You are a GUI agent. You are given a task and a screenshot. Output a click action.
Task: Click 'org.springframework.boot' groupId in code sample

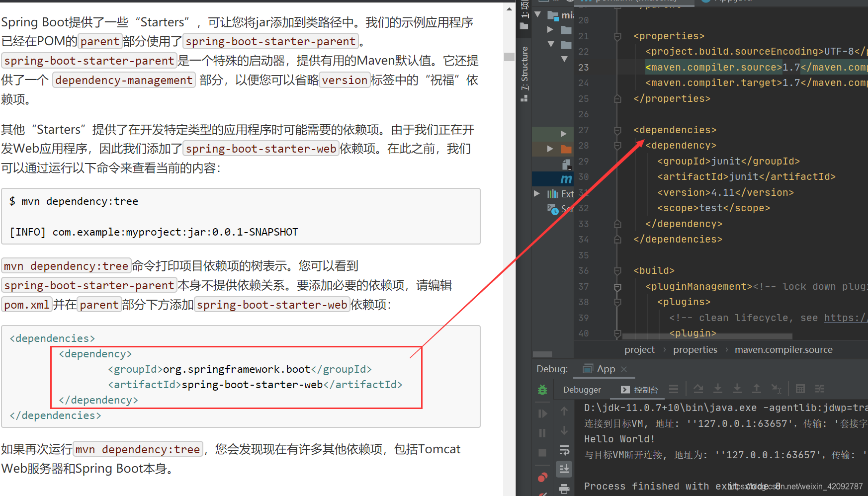(x=237, y=369)
